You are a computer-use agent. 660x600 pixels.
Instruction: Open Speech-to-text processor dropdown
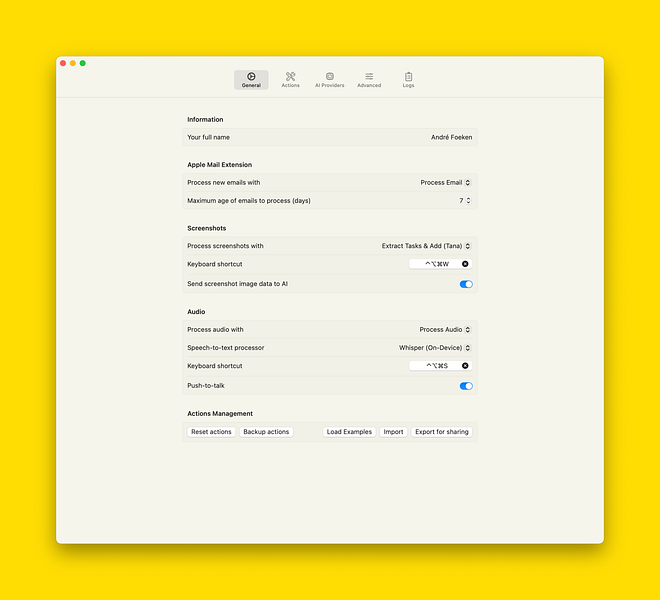coord(435,348)
